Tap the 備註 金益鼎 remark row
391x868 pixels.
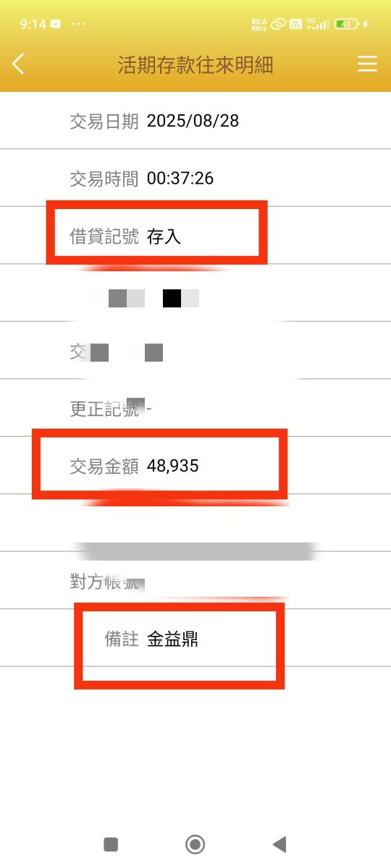pos(195,638)
